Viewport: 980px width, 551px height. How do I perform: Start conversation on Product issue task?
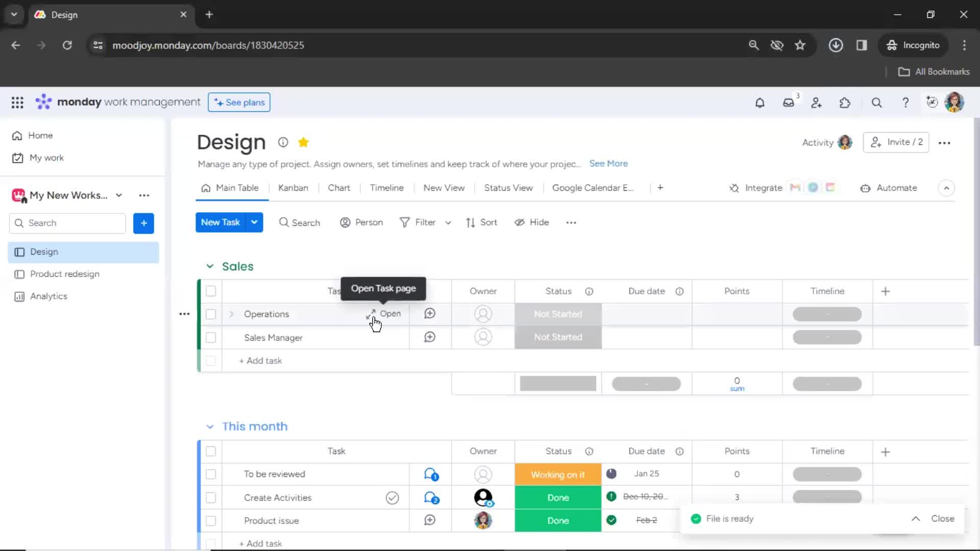tap(430, 520)
